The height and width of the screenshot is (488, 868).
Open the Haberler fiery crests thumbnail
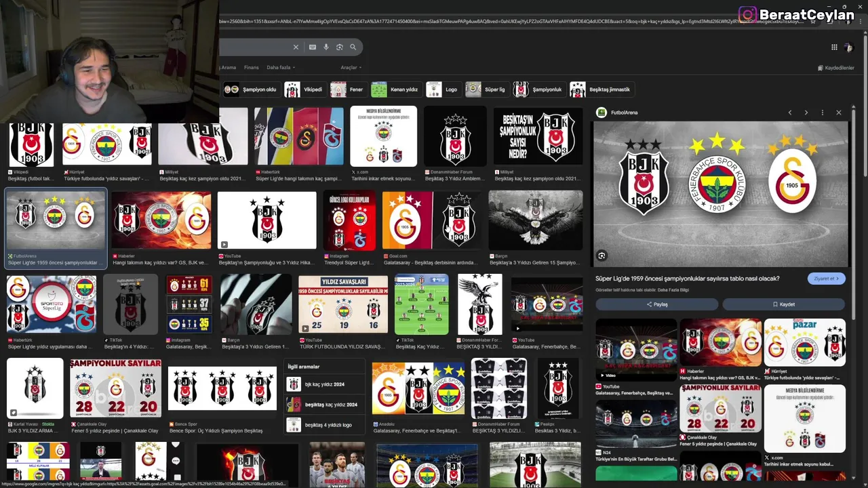[x=161, y=220]
